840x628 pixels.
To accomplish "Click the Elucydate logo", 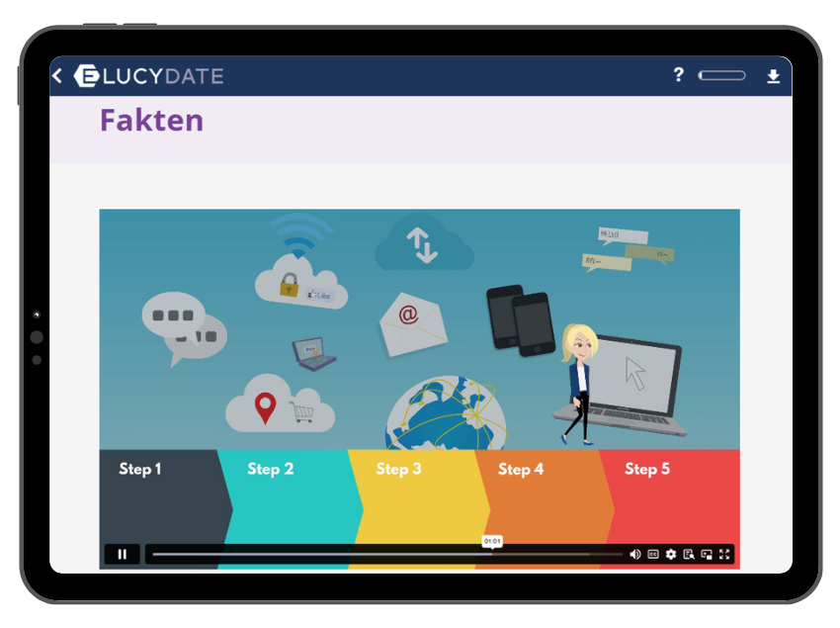I will [x=149, y=76].
